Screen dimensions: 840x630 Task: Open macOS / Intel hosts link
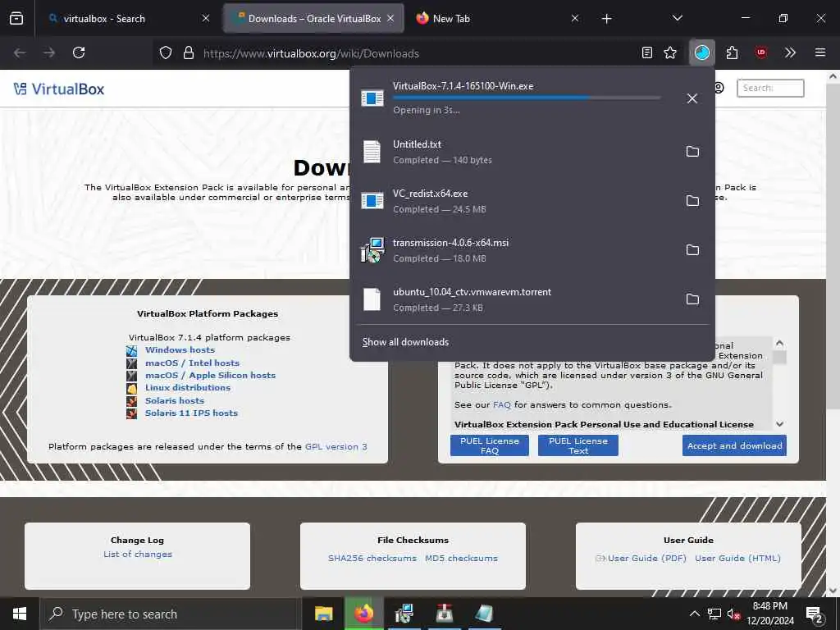192,363
